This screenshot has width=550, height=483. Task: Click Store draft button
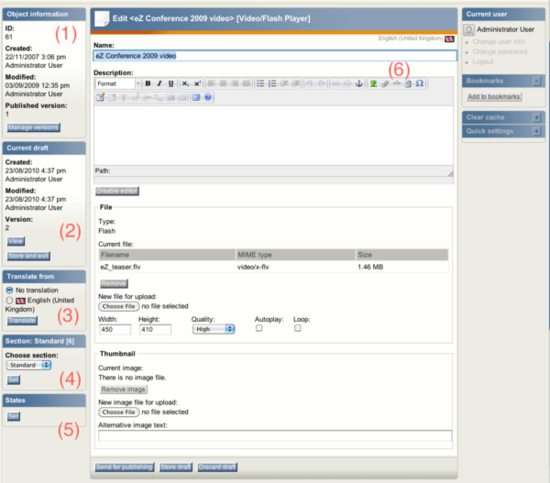pyautogui.click(x=176, y=467)
